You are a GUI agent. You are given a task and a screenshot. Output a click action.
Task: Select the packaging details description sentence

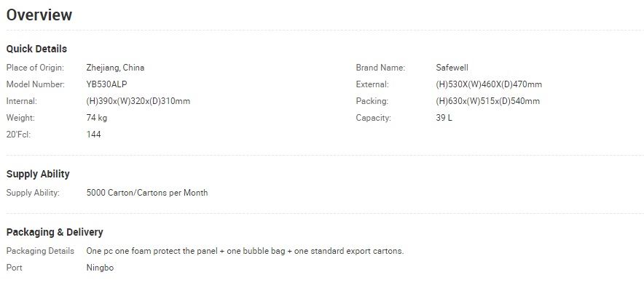click(245, 251)
